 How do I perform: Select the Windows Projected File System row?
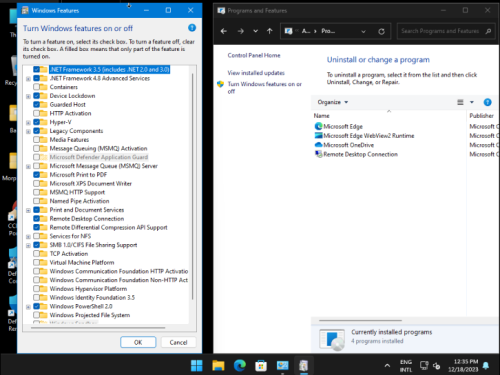tap(90, 315)
